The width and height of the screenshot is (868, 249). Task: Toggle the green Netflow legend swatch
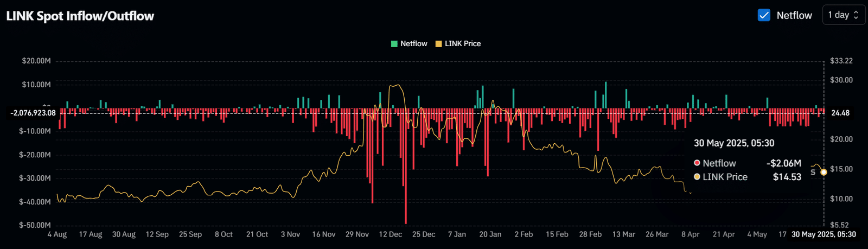pyautogui.click(x=394, y=44)
